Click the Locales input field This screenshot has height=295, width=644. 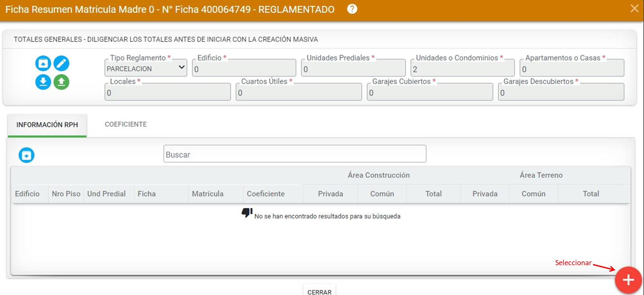tap(168, 92)
